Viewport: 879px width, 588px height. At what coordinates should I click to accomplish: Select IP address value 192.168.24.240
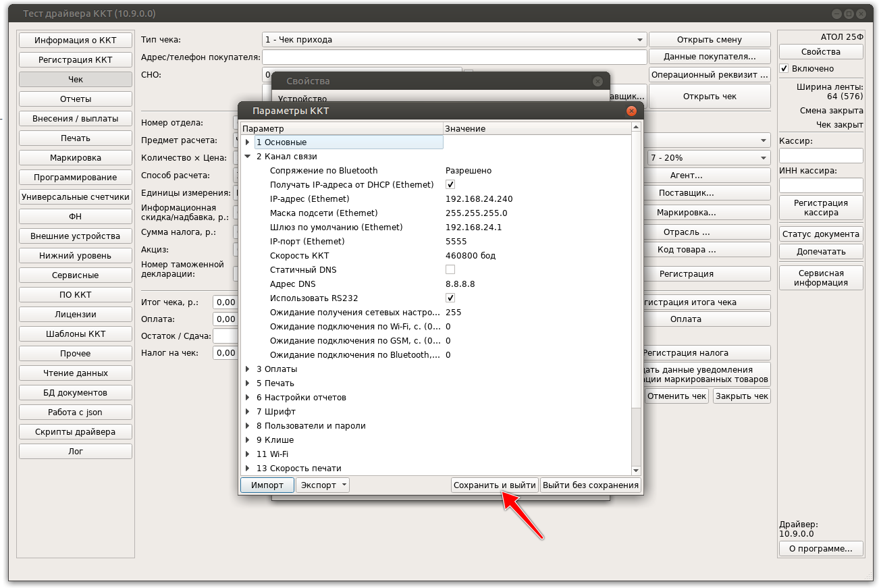(x=479, y=199)
